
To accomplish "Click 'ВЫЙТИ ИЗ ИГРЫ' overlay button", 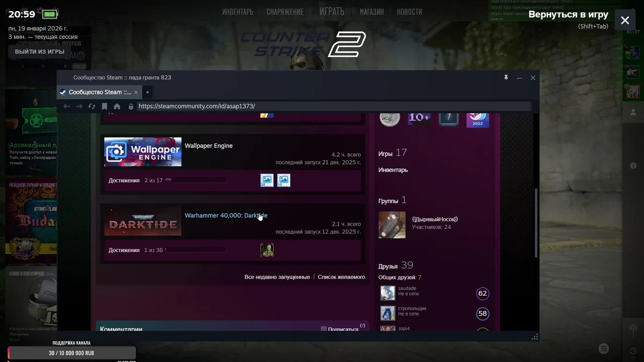I will [40, 51].
